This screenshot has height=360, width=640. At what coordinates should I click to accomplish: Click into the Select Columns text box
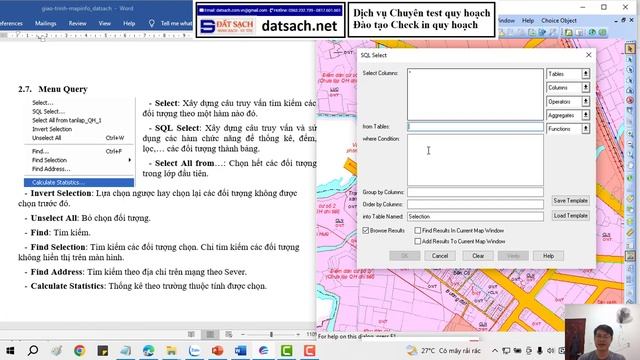coord(475,94)
